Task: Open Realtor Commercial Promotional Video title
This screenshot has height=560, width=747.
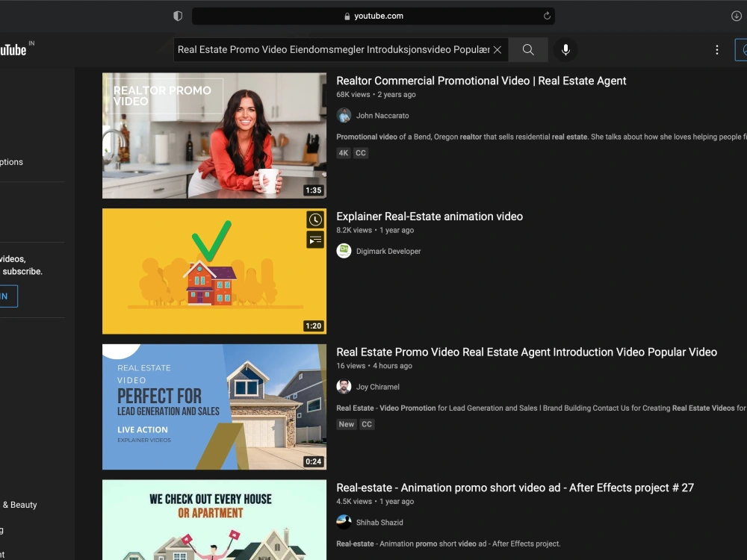Action: coord(481,81)
